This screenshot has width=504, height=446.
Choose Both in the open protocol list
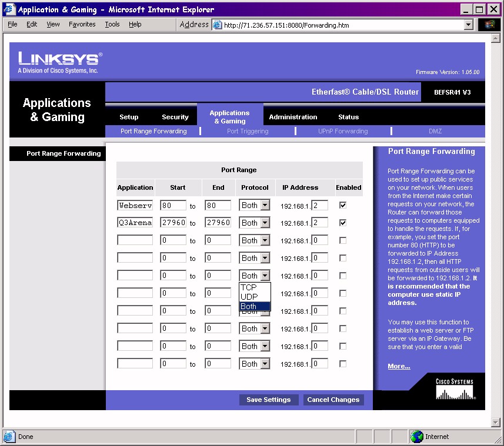pos(255,306)
